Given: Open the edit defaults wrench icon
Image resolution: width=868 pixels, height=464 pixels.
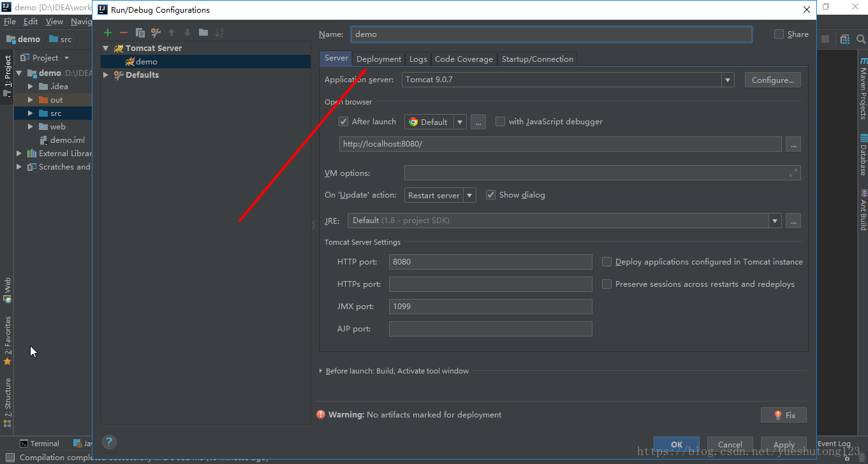Looking at the screenshot, I should (x=156, y=33).
